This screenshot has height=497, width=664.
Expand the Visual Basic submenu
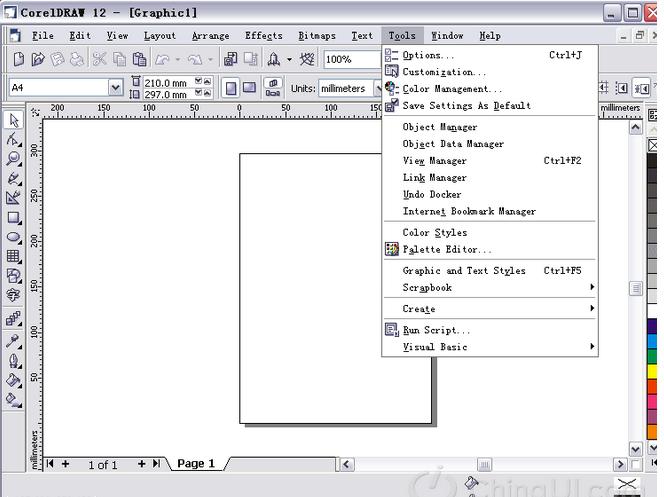(x=490, y=347)
